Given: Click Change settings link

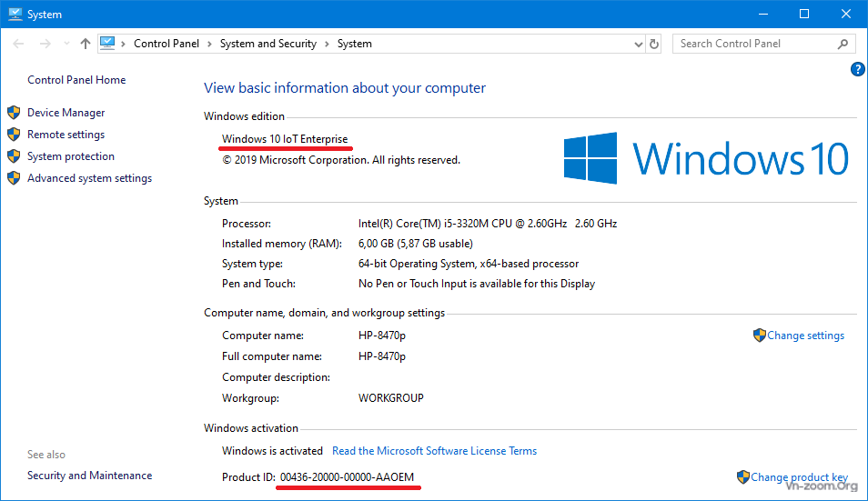Looking at the screenshot, I should pos(805,336).
